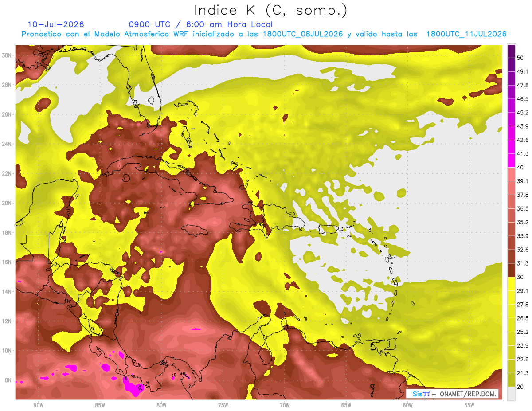Click the legend value "47.8"

click(523, 85)
